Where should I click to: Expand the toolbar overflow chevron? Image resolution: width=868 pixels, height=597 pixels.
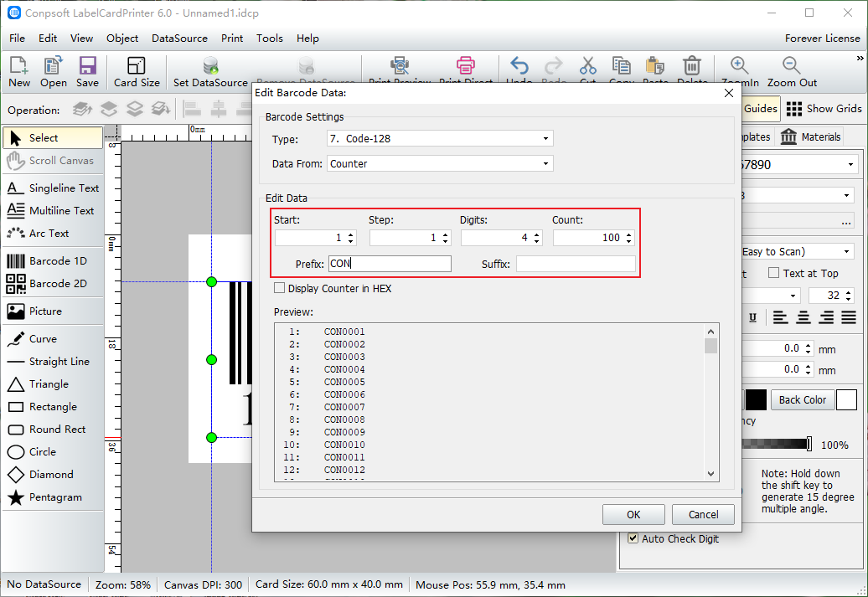[x=860, y=58]
